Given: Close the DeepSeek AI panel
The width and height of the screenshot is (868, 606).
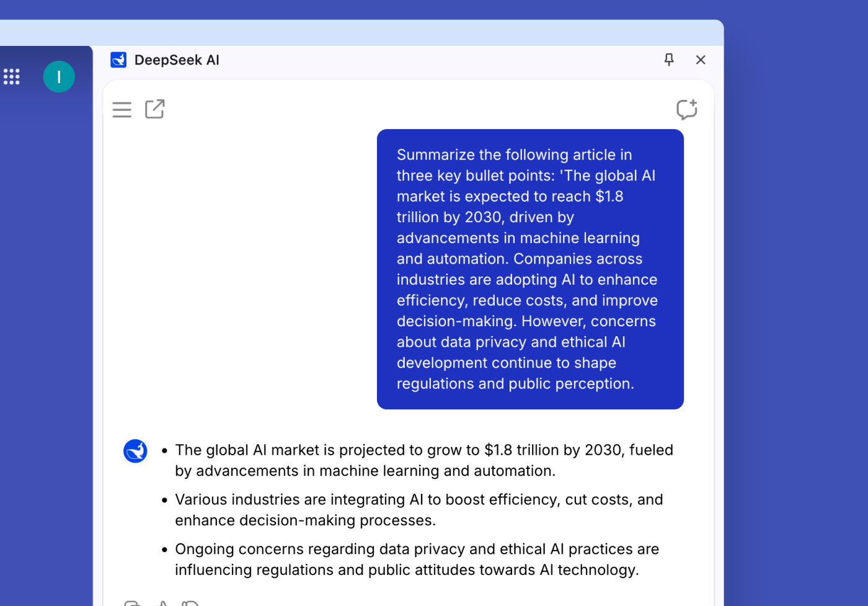Looking at the screenshot, I should click(x=701, y=60).
